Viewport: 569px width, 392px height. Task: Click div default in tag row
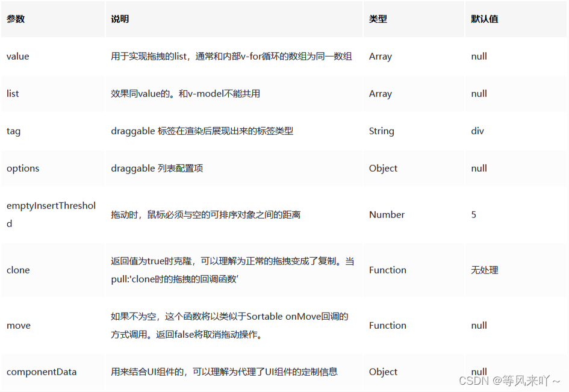tap(477, 131)
